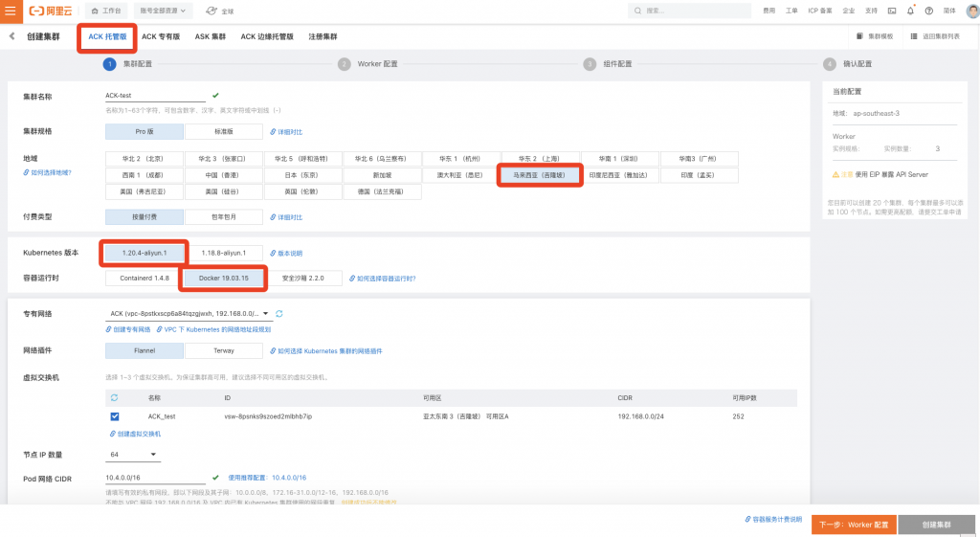Select the Terway network plugin
This screenshot has width=980, height=537.
click(x=224, y=350)
